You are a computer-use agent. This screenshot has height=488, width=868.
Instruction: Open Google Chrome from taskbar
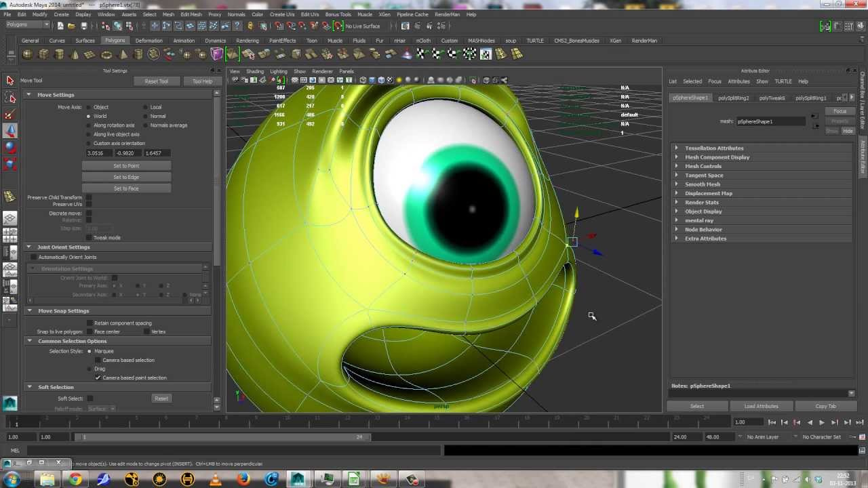click(75, 479)
